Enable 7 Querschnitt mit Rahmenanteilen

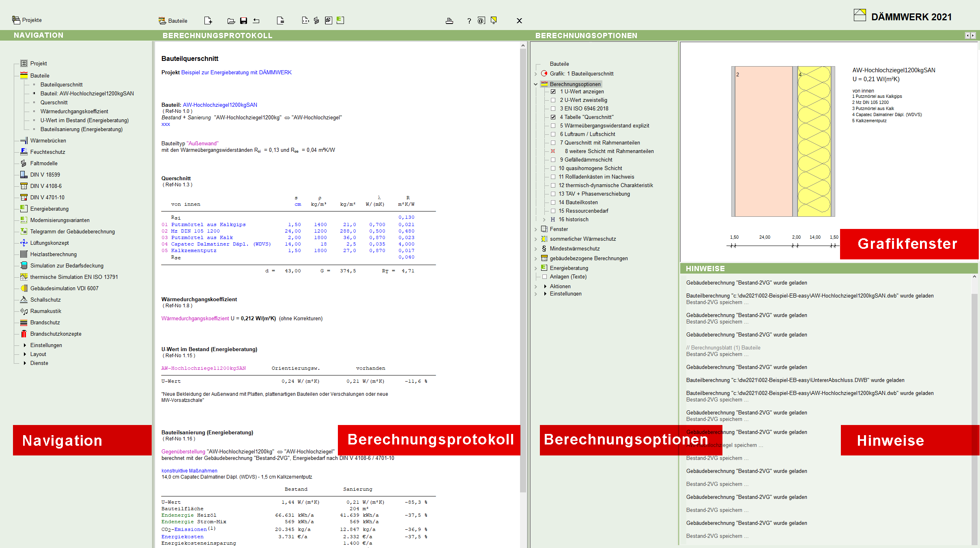[x=553, y=143]
